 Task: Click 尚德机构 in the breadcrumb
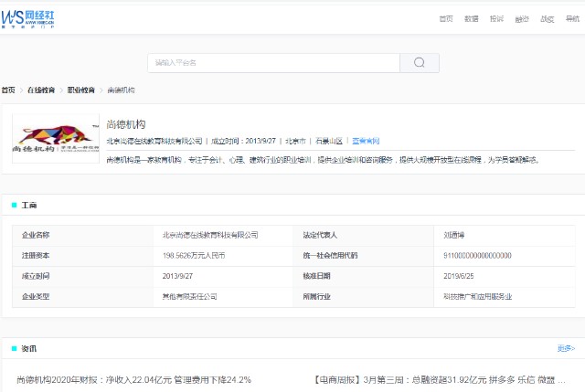(121, 90)
